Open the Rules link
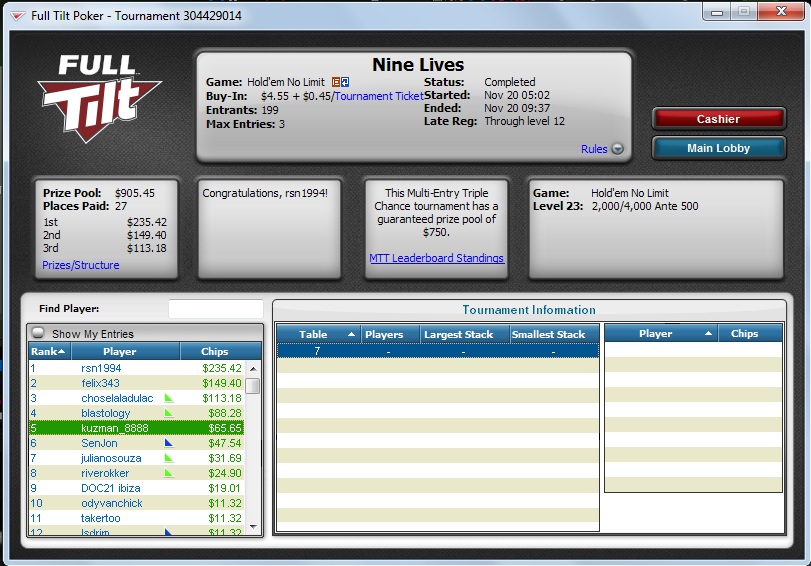 (x=594, y=149)
